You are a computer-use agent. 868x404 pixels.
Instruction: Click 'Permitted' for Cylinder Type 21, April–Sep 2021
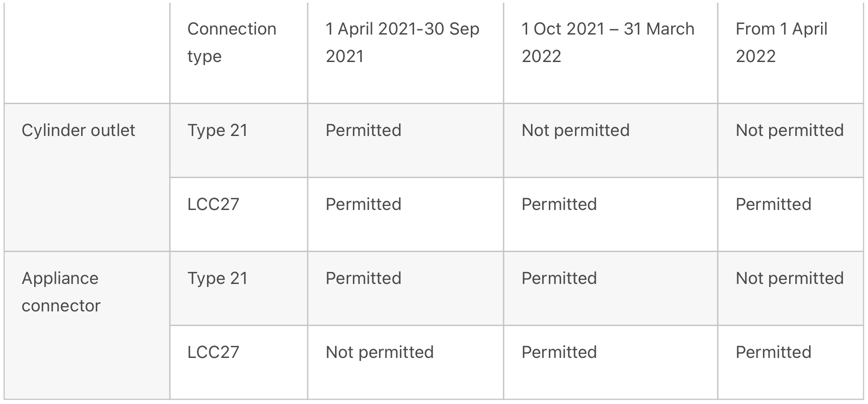click(364, 130)
